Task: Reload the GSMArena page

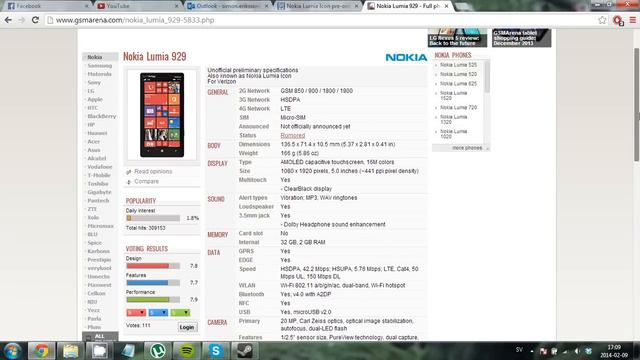Action: pyautogui.click(x=35, y=20)
